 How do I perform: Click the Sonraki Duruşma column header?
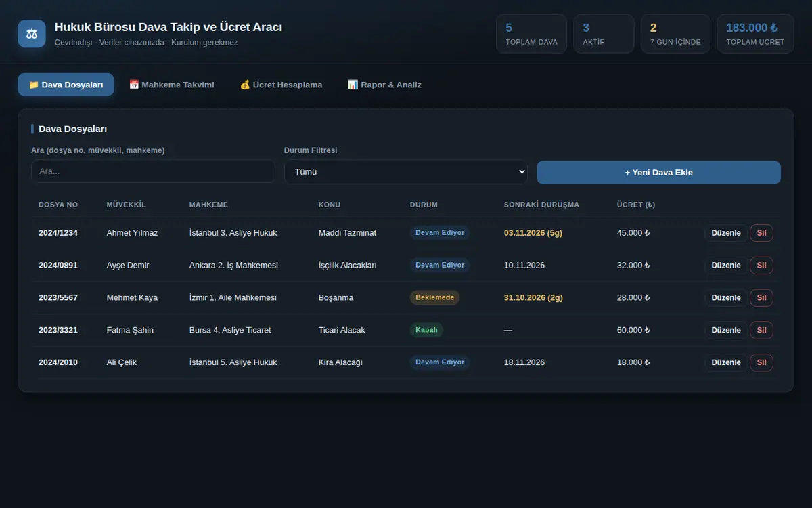point(541,205)
